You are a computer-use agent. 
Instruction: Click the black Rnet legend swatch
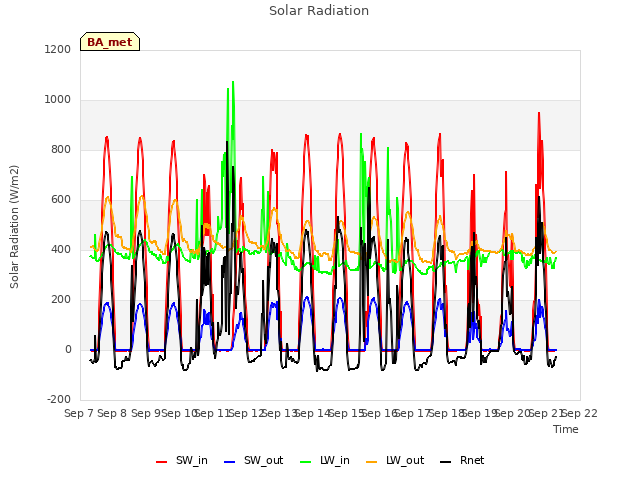(446, 462)
